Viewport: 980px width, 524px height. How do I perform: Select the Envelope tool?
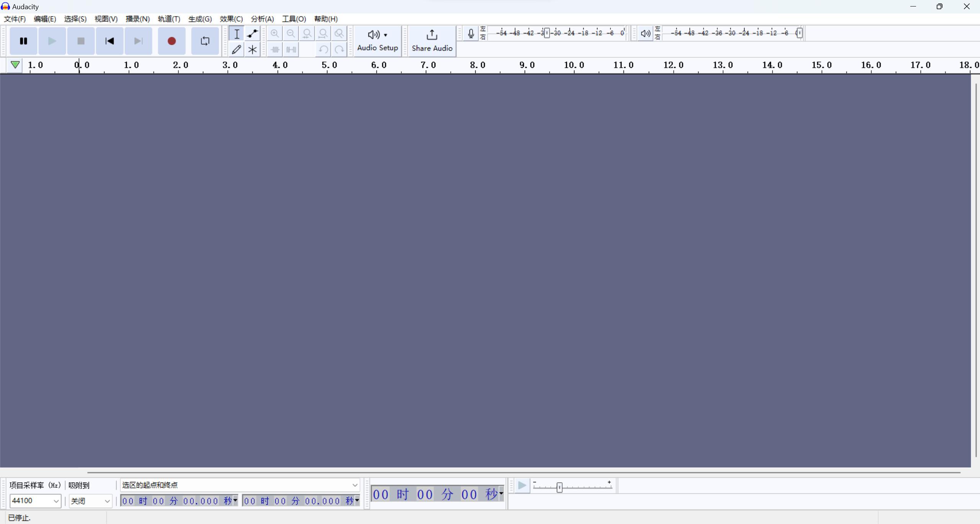(x=252, y=34)
